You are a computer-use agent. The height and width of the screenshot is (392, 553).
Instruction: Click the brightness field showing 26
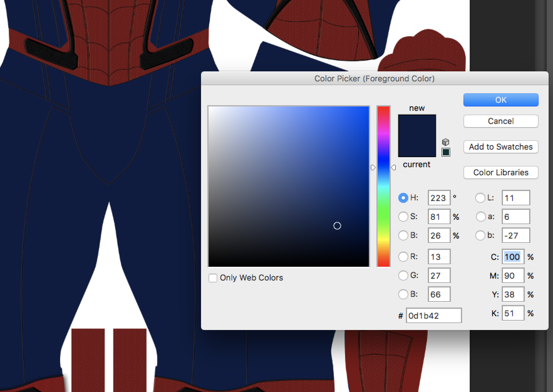coord(439,235)
